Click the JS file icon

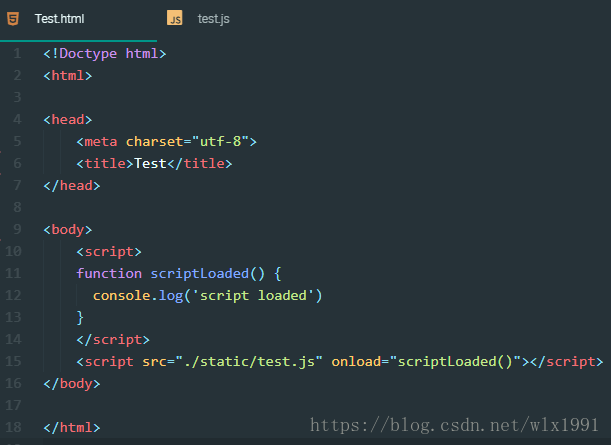[175, 18]
